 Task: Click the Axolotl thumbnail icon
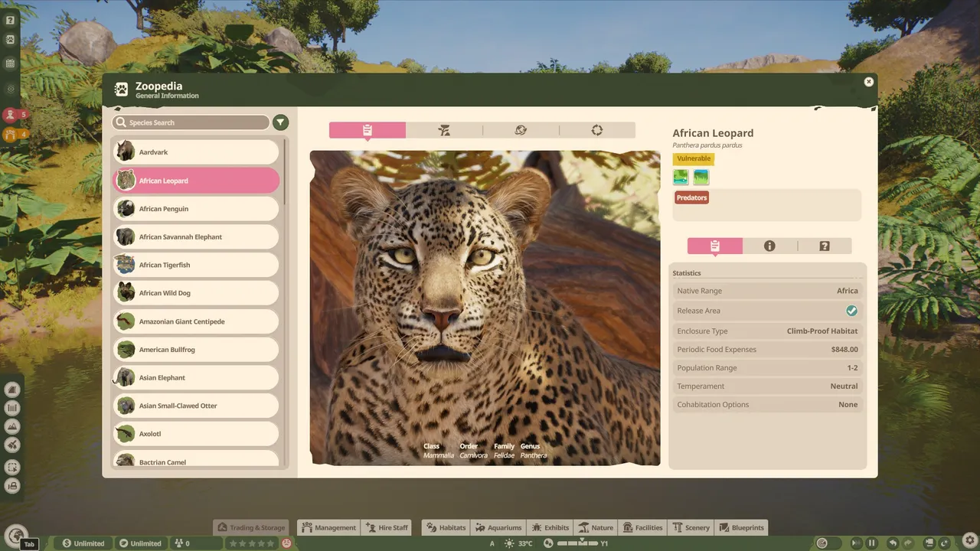(x=126, y=434)
